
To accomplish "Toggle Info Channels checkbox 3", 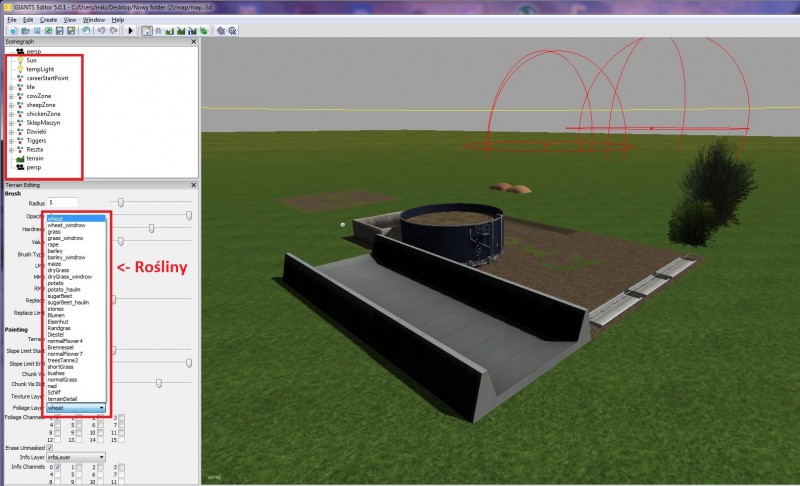I will [x=121, y=467].
